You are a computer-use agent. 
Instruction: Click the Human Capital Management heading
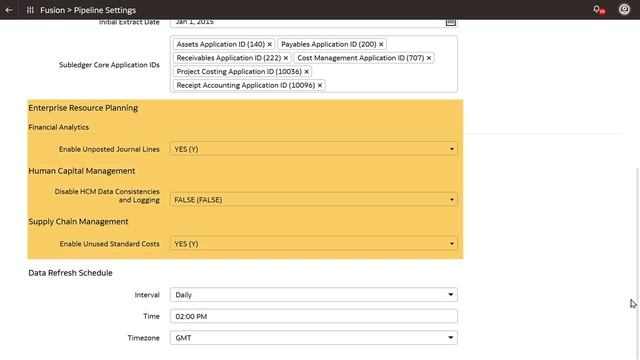click(x=82, y=171)
